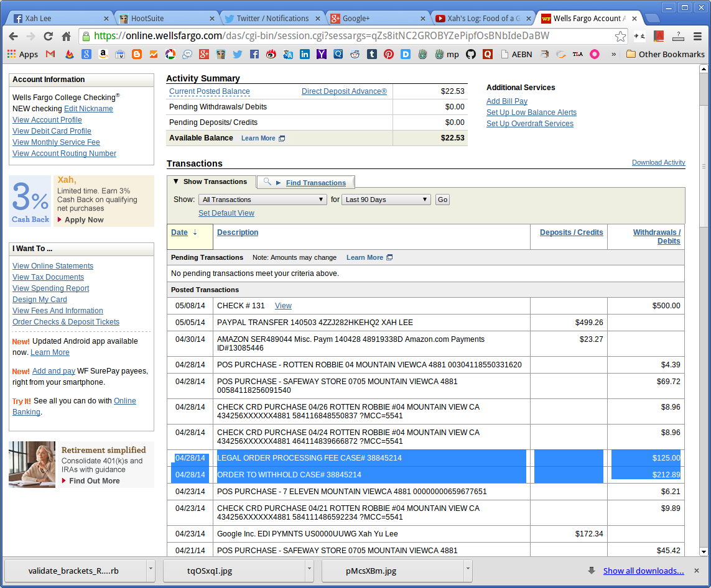Collapse the Show Transactions section
Image resolution: width=711 pixels, height=588 pixels.
coord(210,181)
